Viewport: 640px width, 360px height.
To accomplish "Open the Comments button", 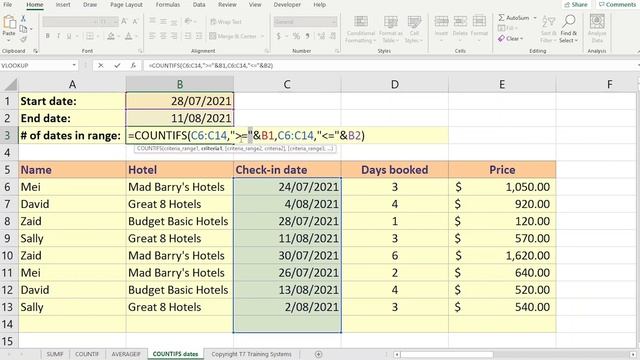I will (x=617, y=5).
